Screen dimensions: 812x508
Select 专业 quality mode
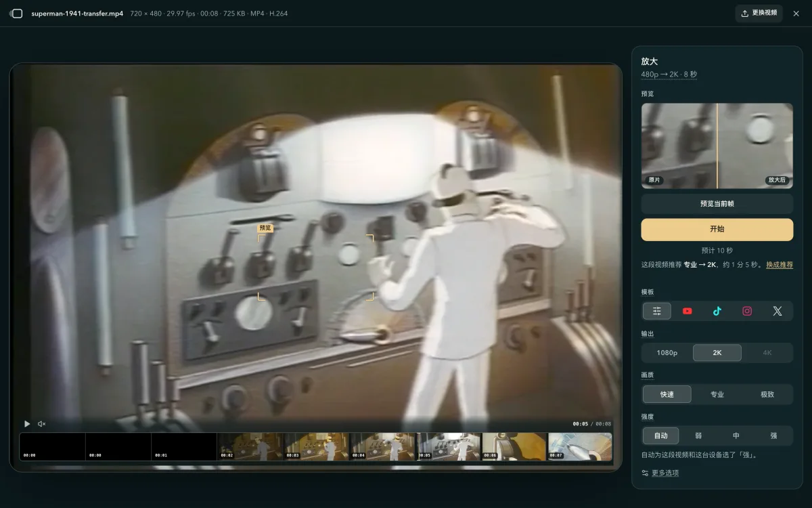717,394
